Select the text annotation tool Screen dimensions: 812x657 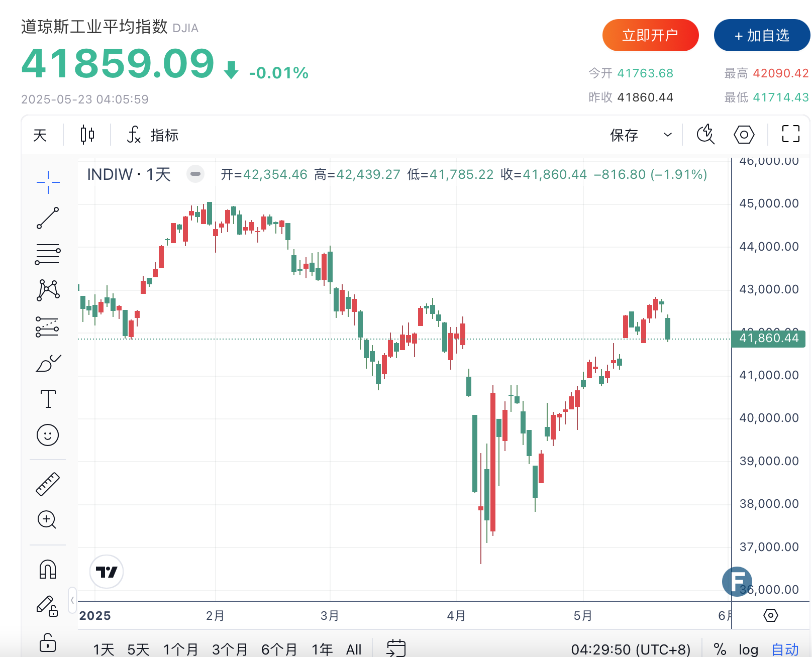(48, 399)
